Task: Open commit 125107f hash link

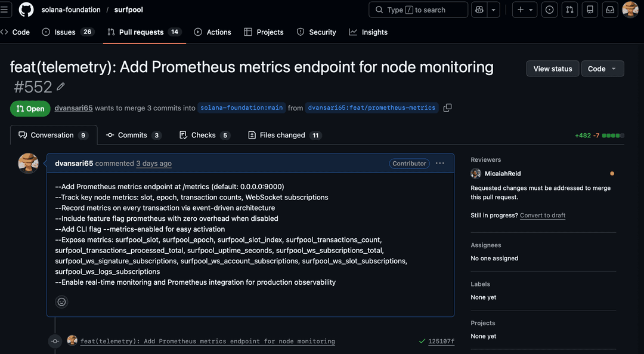Action: click(x=441, y=341)
